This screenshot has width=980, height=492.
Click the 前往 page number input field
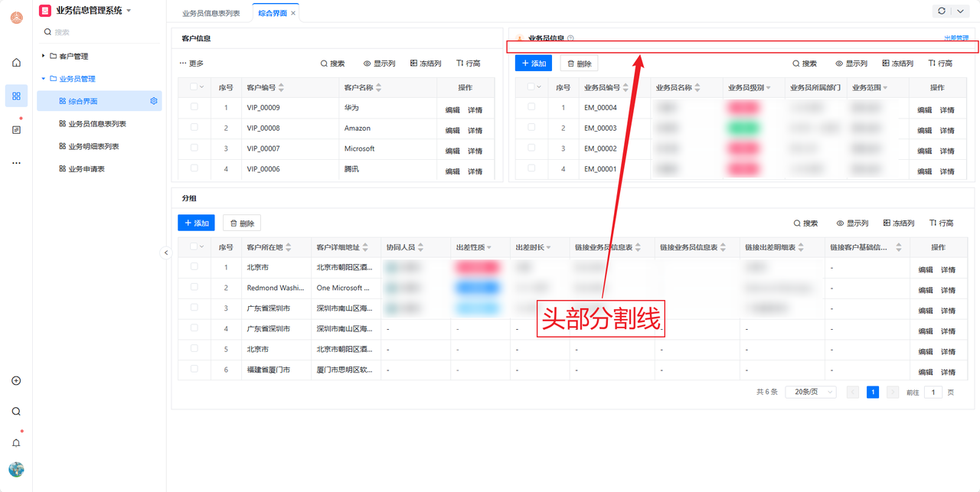pyautogui.click(x=933, y=392)
